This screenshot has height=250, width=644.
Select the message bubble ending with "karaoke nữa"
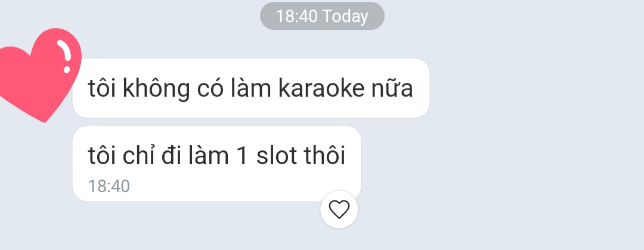click(x=251, y=88)
